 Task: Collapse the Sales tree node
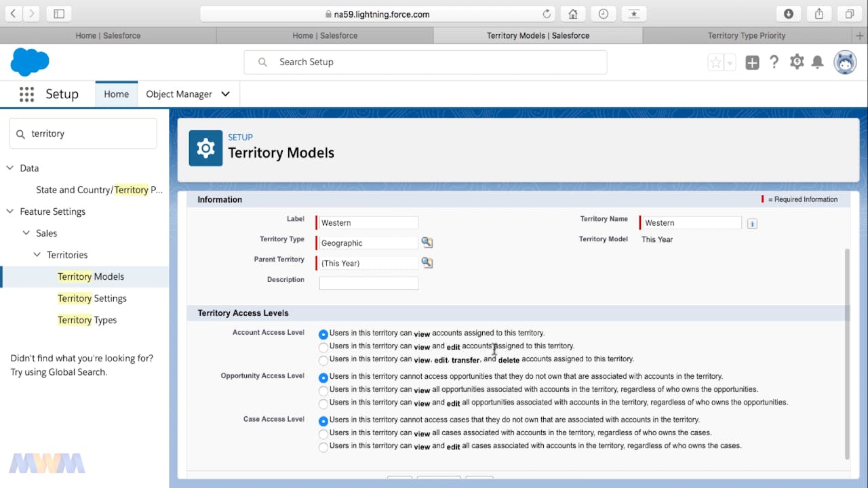click(x=26, y=233)
